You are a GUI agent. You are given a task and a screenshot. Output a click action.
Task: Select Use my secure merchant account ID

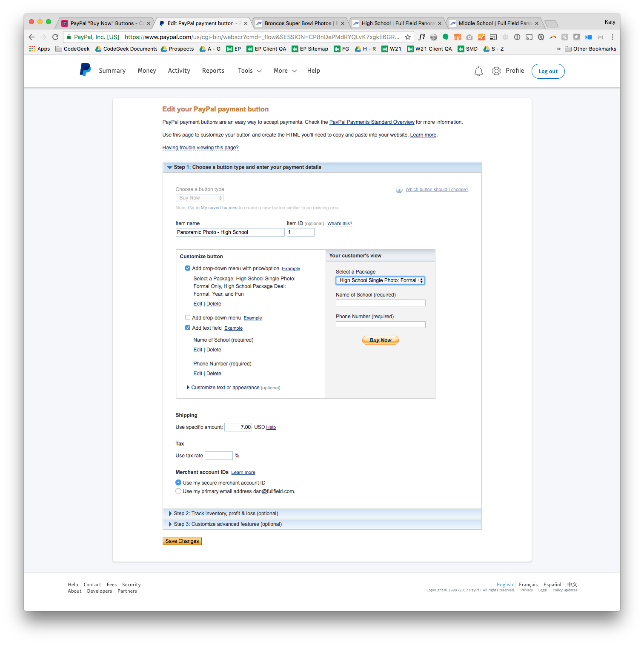178,482
